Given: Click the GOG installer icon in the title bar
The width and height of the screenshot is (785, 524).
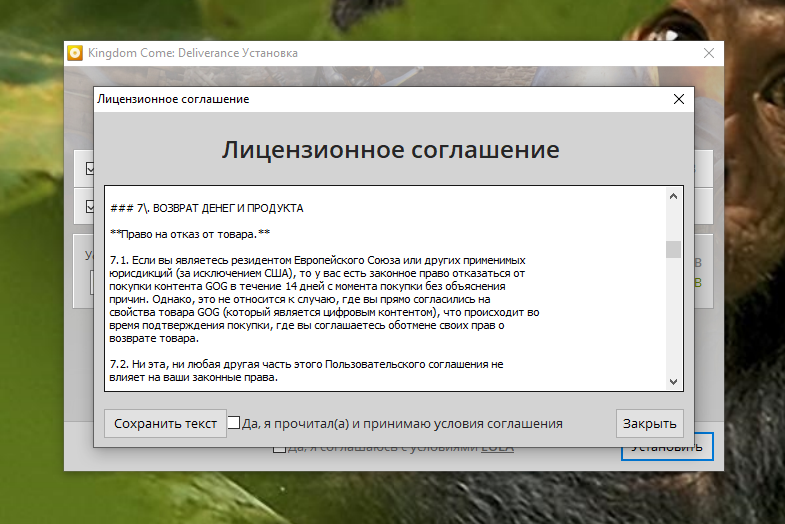Looking at the screenshot, I should click(75, 53).
